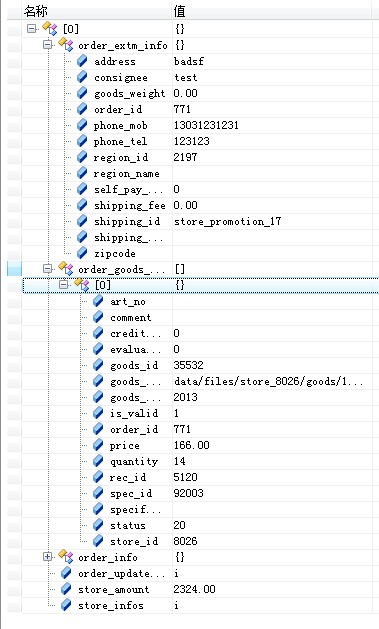Click the shipping_id property icon
379x629 pixels.
(82, 221)
